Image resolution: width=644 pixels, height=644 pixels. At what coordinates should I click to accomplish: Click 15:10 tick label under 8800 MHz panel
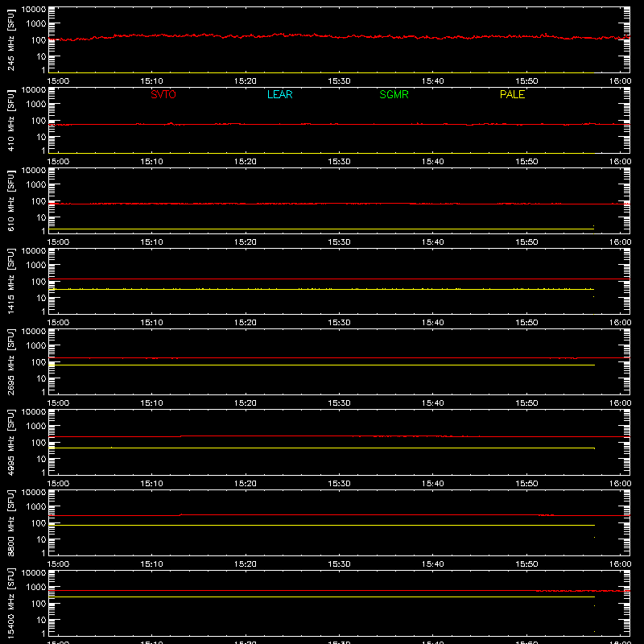151,564
